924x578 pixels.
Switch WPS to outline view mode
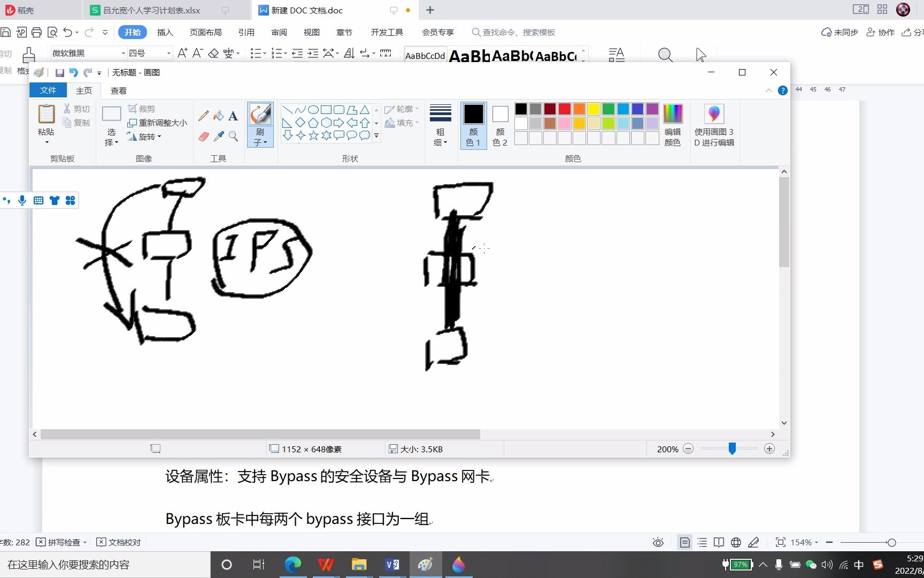coord(702,542)
